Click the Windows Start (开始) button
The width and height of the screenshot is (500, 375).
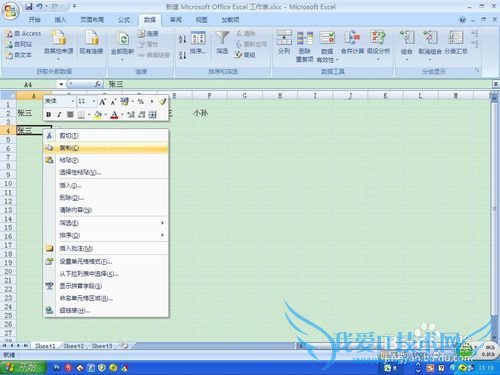tap(23, 368)
